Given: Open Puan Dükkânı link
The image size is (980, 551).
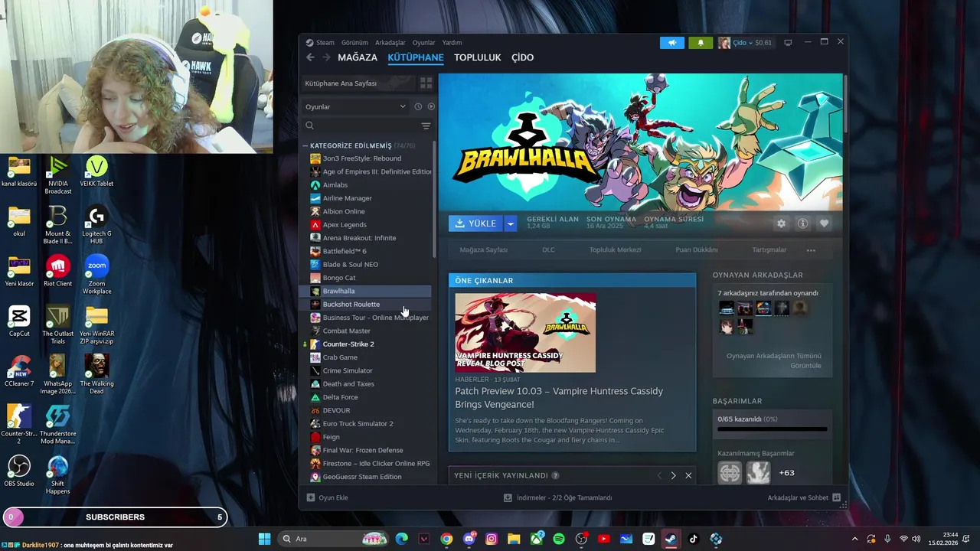Looking at the screenshot, I should pos(697,250).
